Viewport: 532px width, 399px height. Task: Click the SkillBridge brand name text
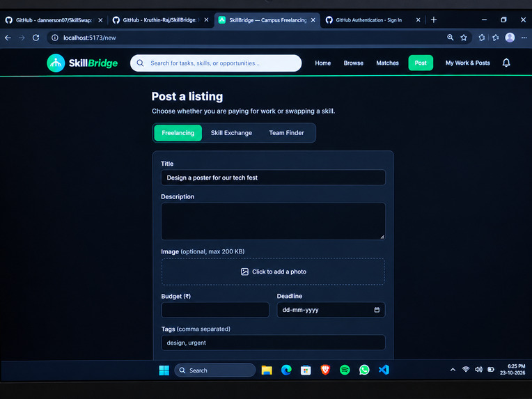[x=93, y=63]
